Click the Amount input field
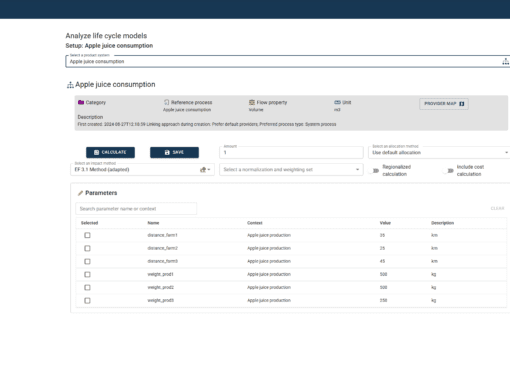This screenshot has width=510, height=382. pos(291,152)
